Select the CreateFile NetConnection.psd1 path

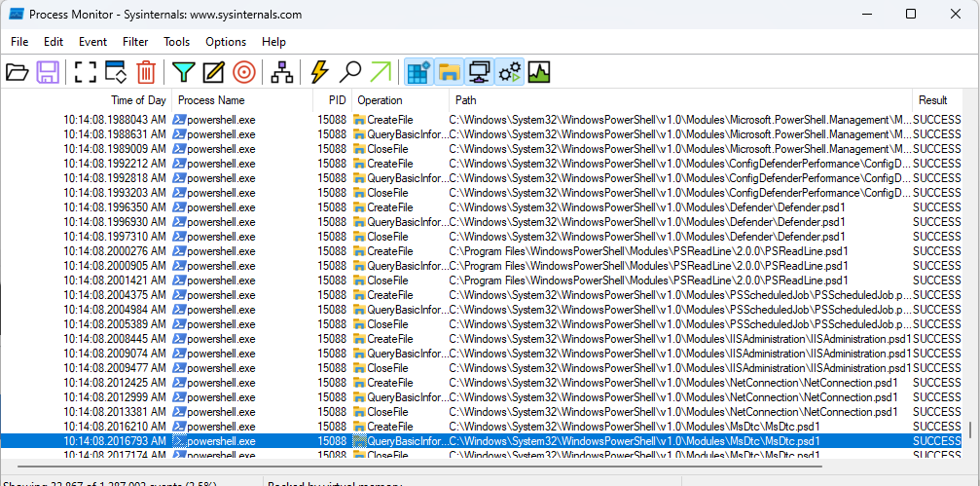673,382
